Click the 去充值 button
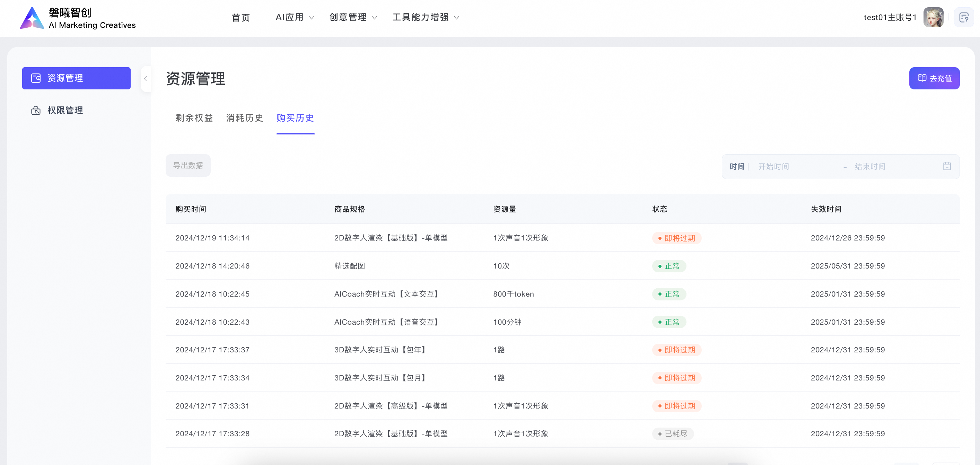980x465 pixels. tap(934, 78)
